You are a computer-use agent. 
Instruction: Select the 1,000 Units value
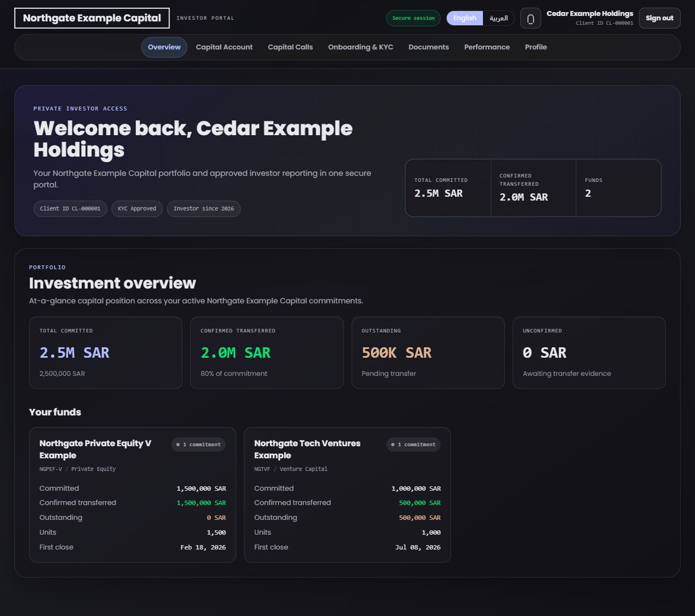[431, 532]
